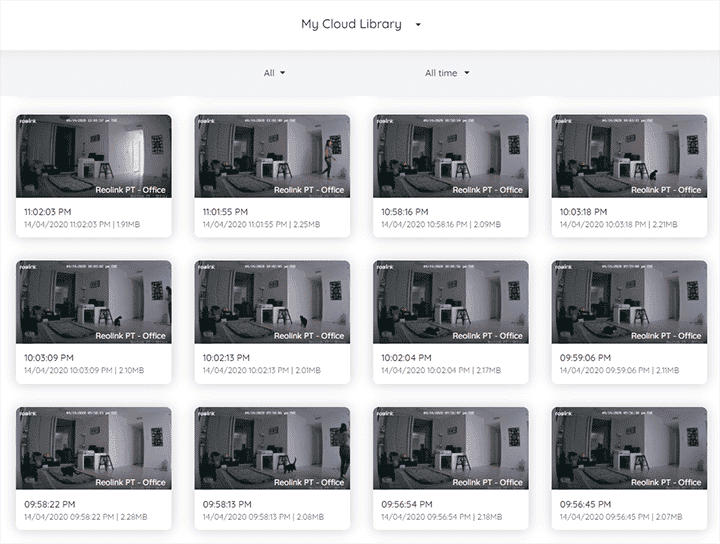This screenshot has height=544, width=720.
Task: Open the 09:56:45 PM recording thumbnail
Action: [x=629, y=448]
